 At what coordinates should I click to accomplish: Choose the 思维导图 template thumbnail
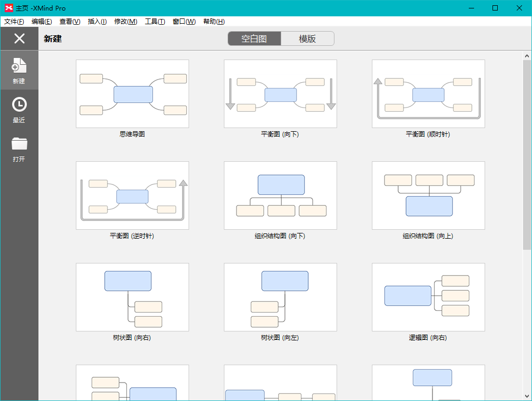pyautogui.click(x=132, y=94)
